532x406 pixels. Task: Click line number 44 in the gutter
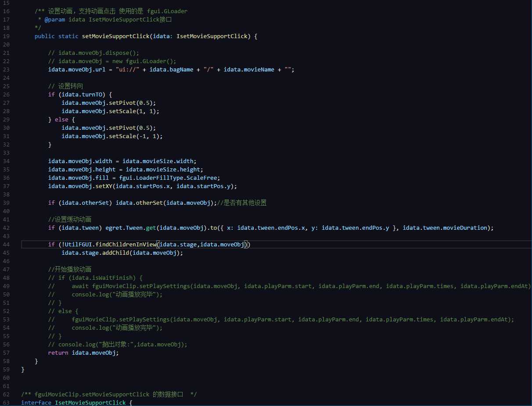pos(6,244)
